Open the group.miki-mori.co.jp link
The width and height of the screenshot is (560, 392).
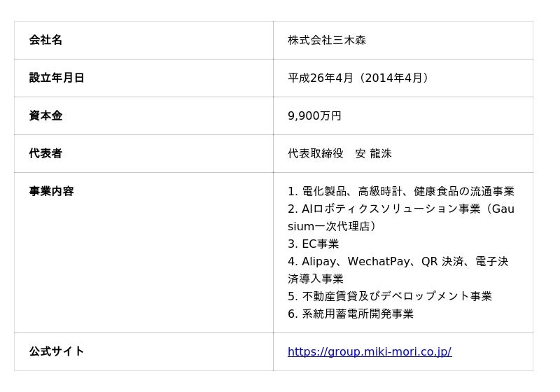370,352
